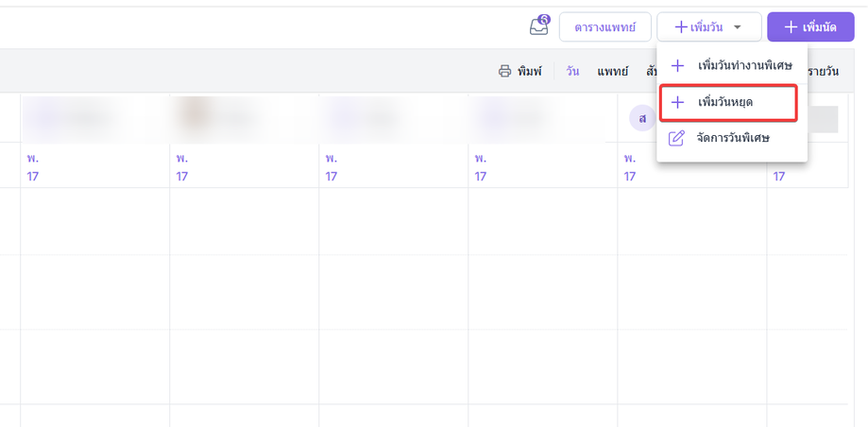
Task: Click the plus icon on the เพิ่มนัด button
Action: [x=791, y=26]
